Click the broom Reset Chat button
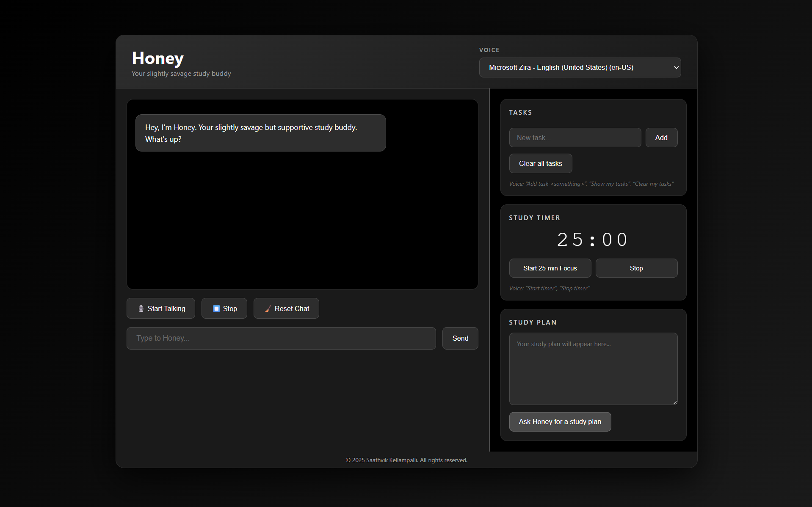The image size is (812, 507). pos(286,309)
